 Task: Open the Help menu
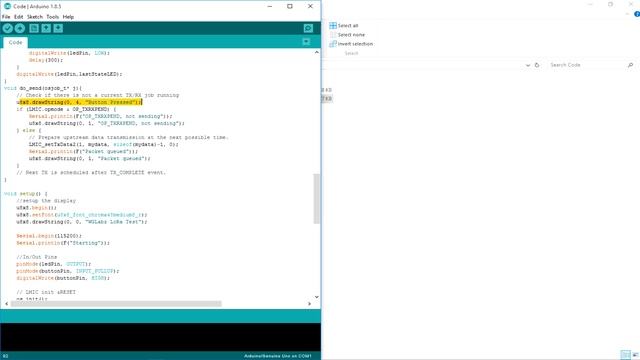pos(68,17)
